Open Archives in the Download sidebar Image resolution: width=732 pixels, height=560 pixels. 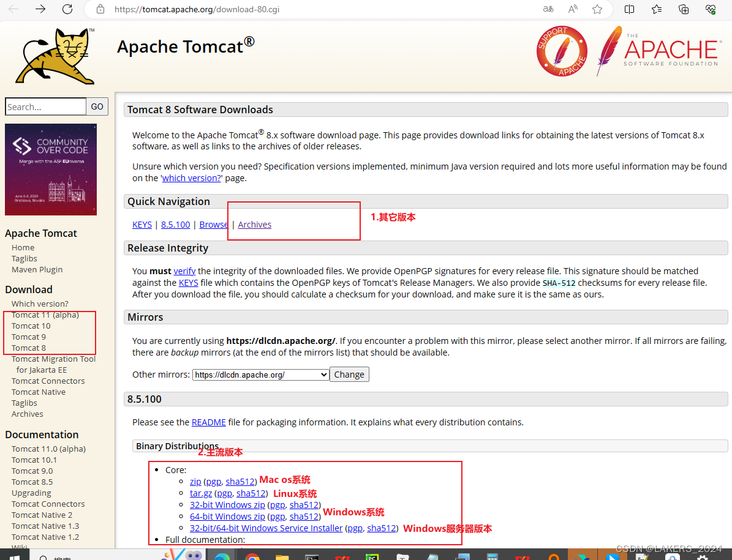[x=27, y=414]
